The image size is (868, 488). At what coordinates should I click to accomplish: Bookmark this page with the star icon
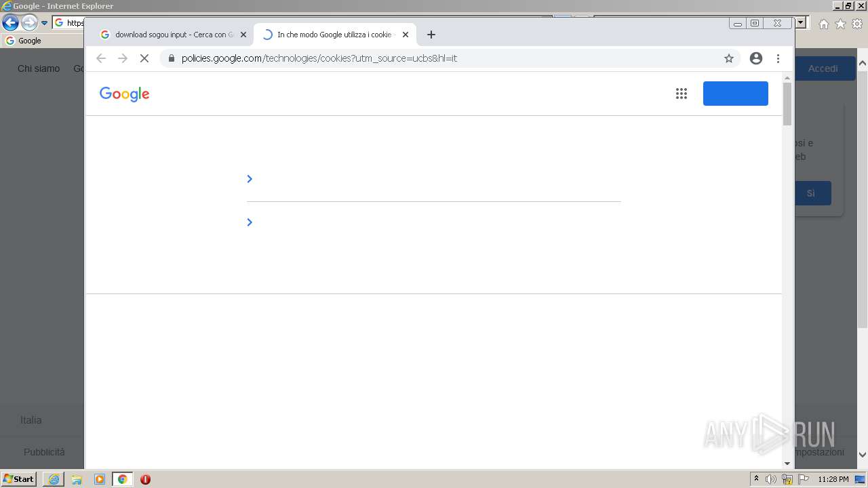[729, 58]
